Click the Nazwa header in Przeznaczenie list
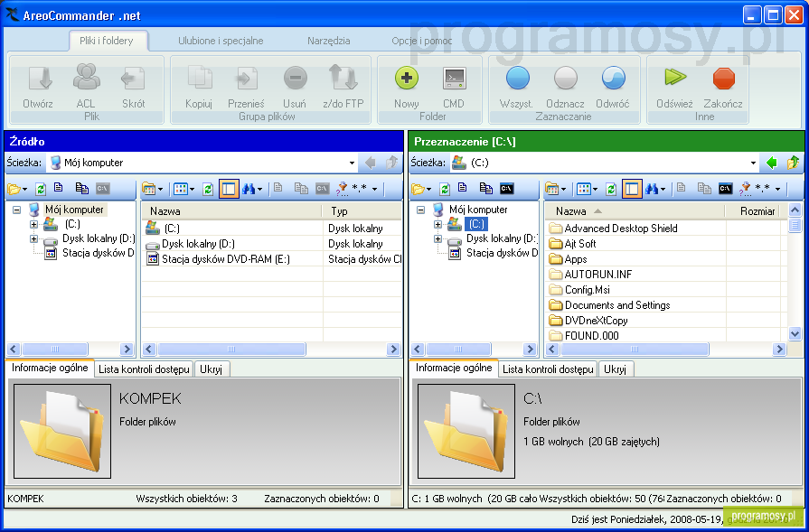The image size is (809, 532). pos(635,211)
